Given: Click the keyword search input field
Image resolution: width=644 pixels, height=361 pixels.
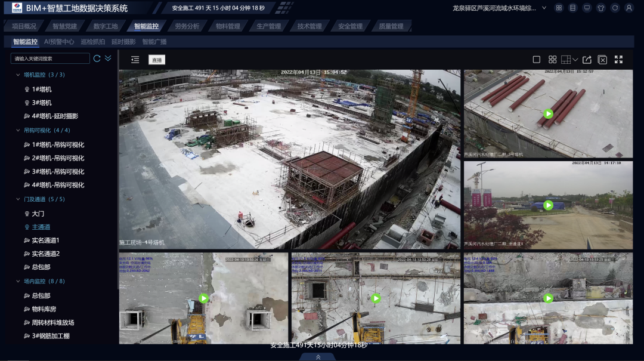Looking at the screenshot, I should (50, 58).
